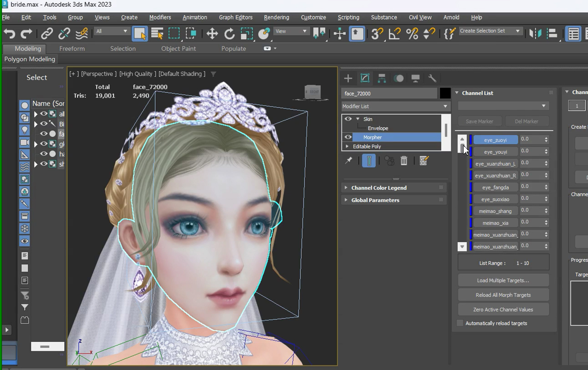Click Load Multiple Targets button
Viewport: 588px width, 370px height.
503,280
